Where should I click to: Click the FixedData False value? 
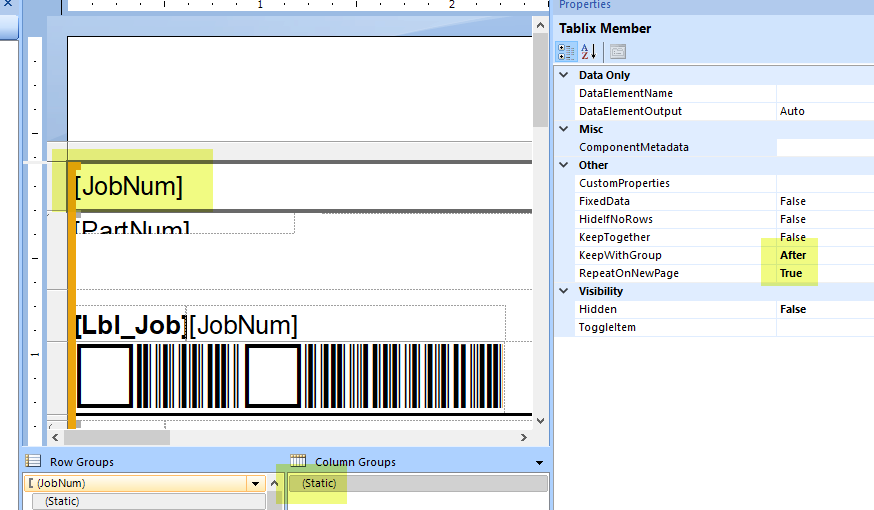coord(793,201)
